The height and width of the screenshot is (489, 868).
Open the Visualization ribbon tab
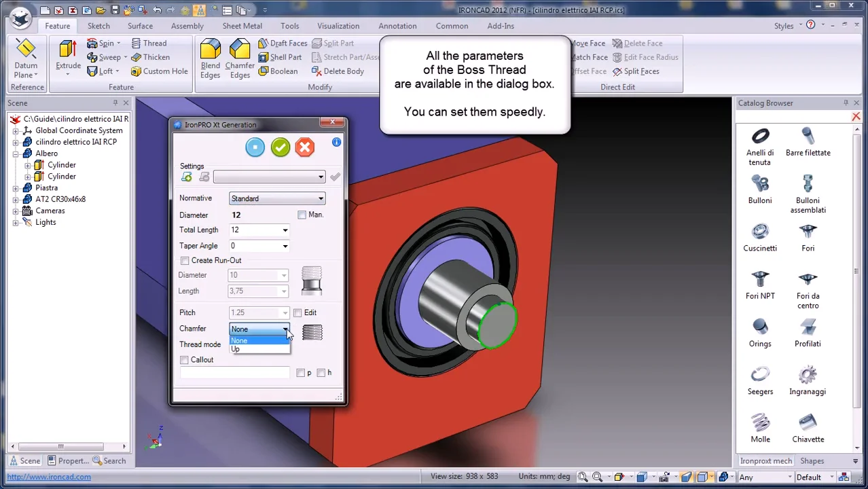point(338,26)
